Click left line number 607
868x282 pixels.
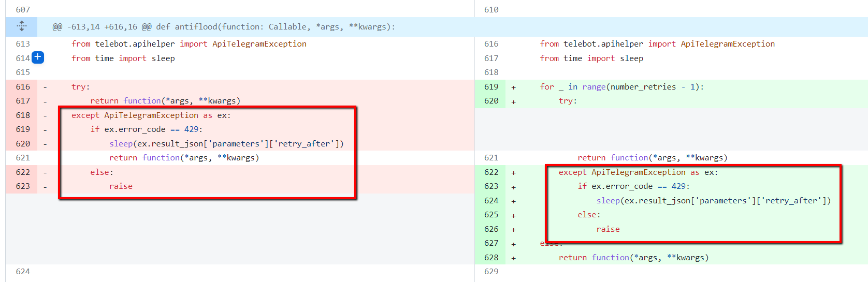tap(23, 10)
